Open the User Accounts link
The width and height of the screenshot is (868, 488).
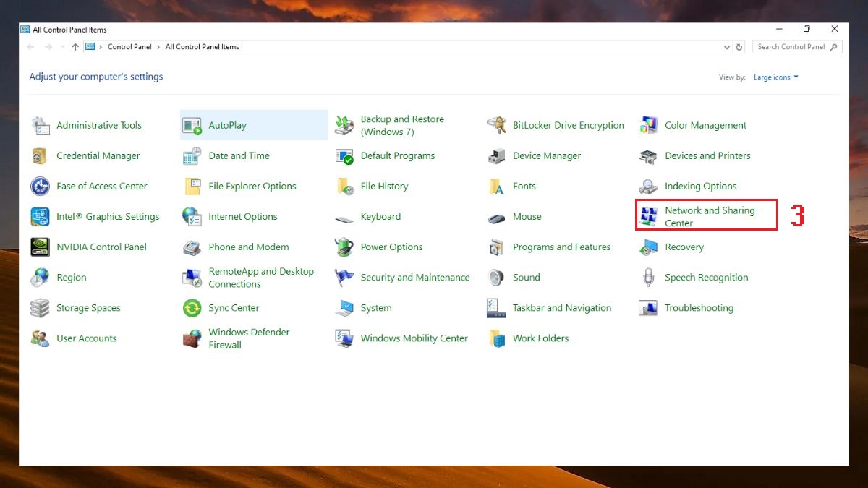(x=86, y=338)
